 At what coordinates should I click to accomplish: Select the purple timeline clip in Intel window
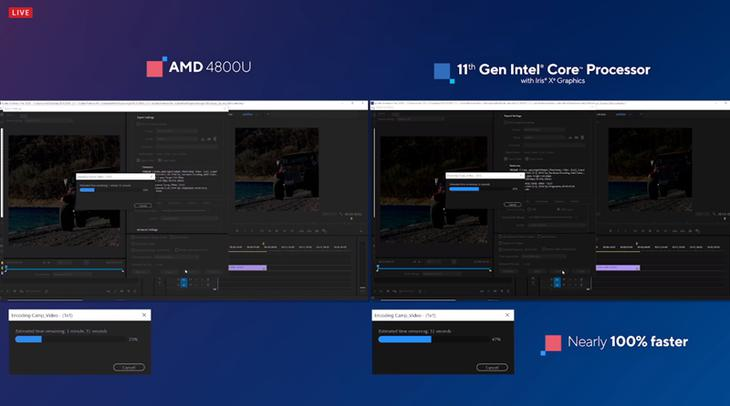click(618, 268)
